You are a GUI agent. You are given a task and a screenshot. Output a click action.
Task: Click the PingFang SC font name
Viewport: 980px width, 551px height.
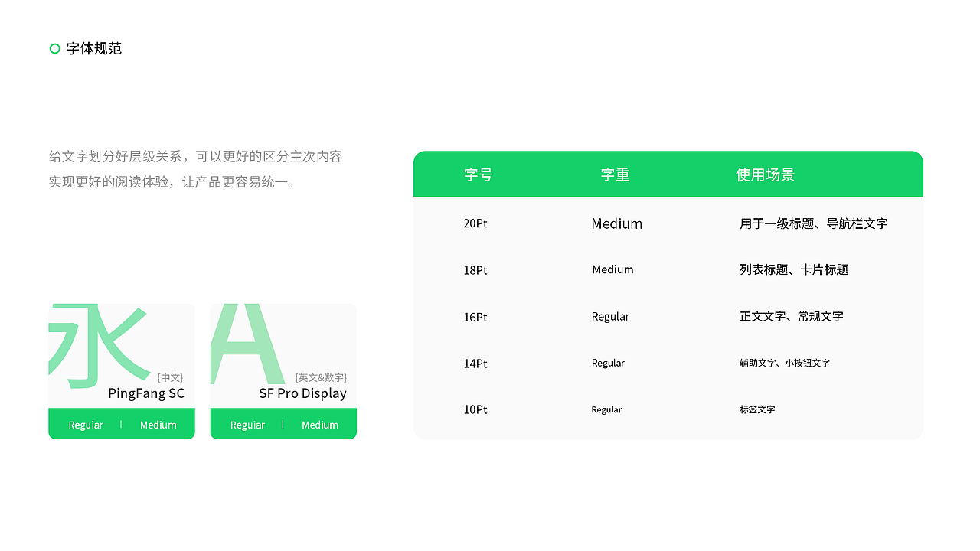point(146,393)
